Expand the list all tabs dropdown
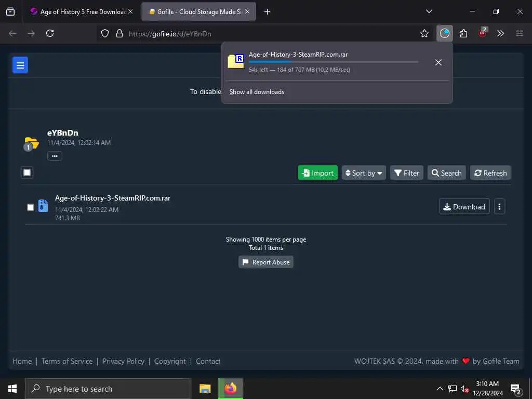532x399 pixels. pyautogui.click(x=429, y=11)
